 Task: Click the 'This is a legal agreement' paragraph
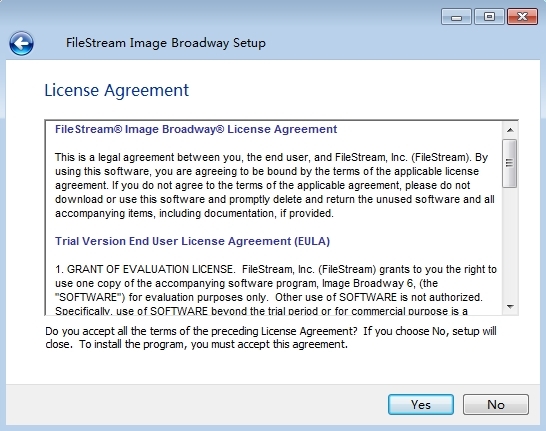point(275,185)
